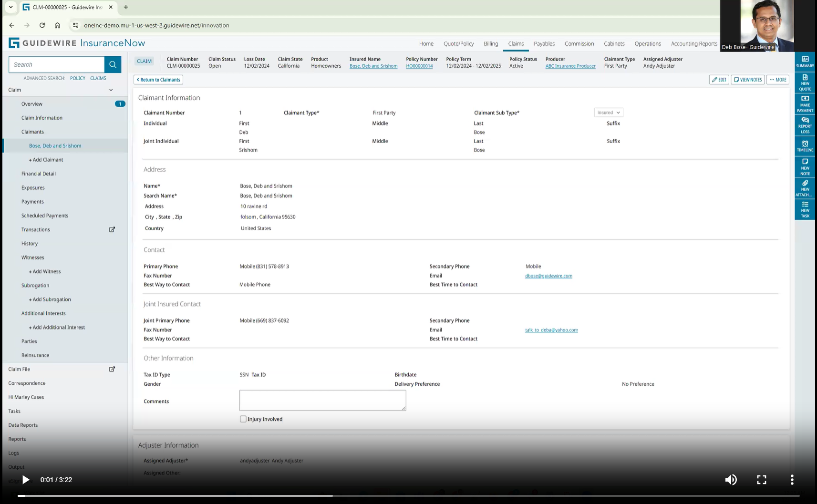Screen dimensions: 817x504
Task: Open Overview in claim sidebar
Action: click(32, 104)
